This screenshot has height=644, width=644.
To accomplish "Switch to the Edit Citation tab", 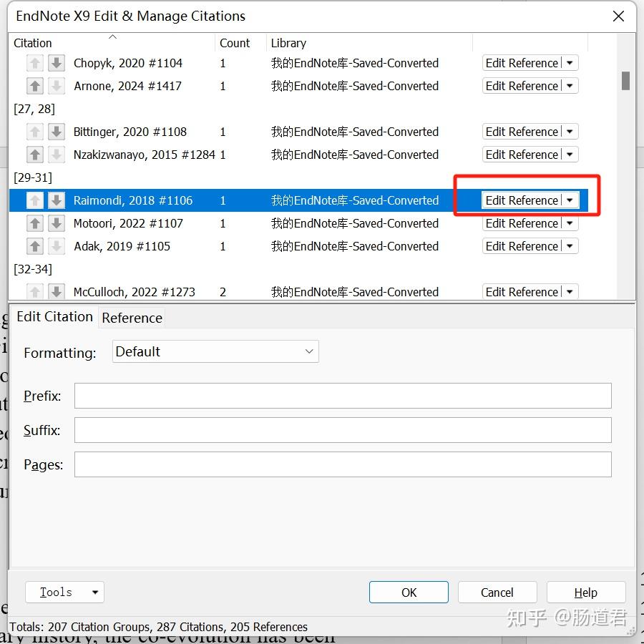I will pos(54,317).
